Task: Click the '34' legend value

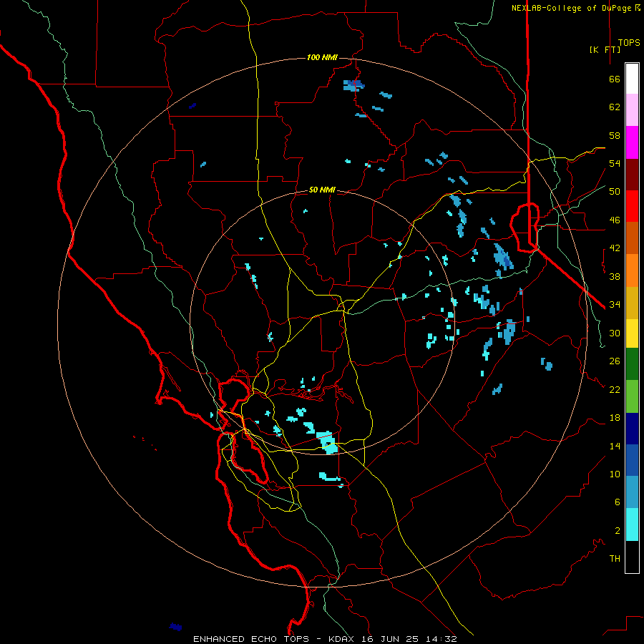Action: 615,305
